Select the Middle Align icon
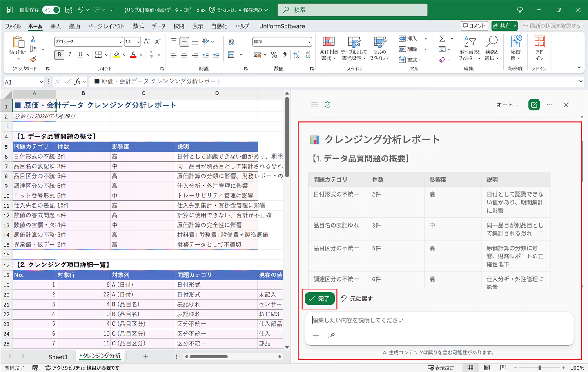Screen dimensions: 588x372 [184, 42]
